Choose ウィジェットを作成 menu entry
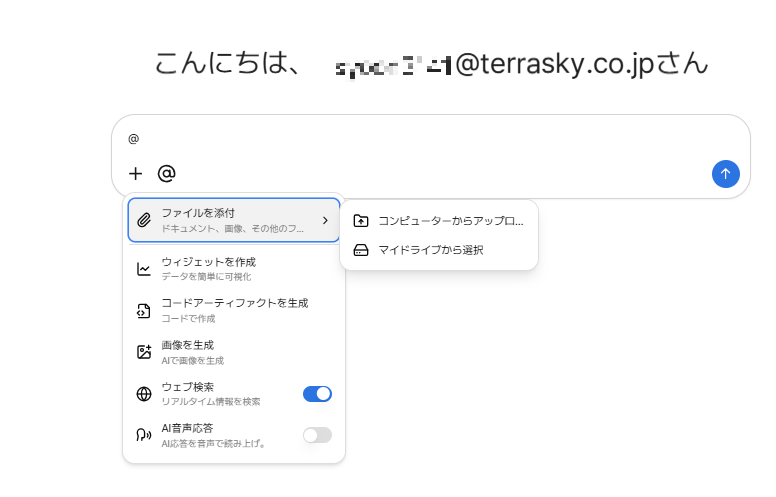 point(234,269)
